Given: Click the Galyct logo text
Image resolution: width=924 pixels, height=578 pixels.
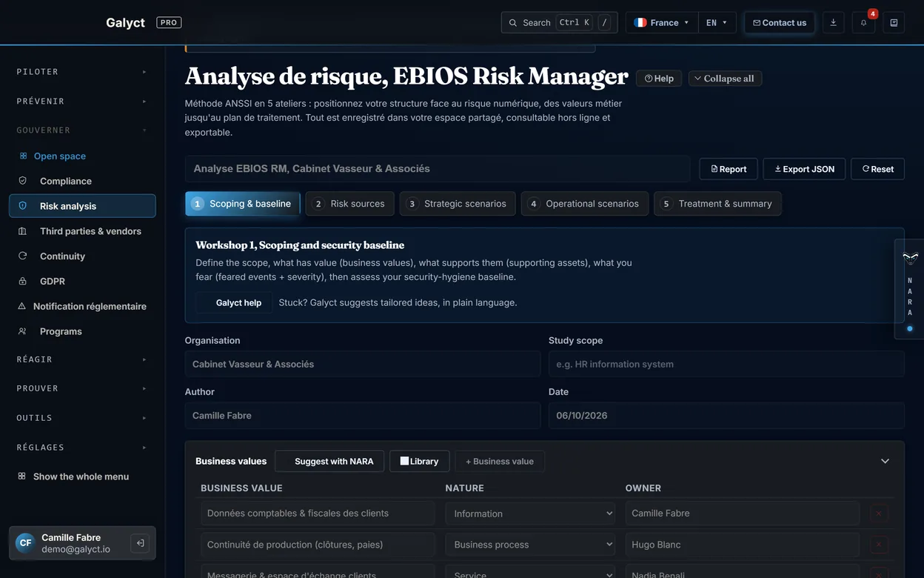Looking at the screenshot, I should tap(125, 22).
